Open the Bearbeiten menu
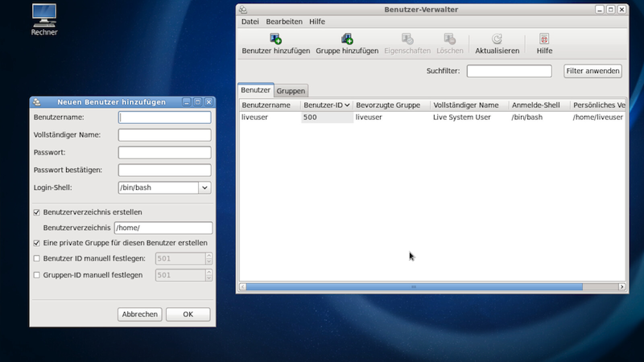 284,21
